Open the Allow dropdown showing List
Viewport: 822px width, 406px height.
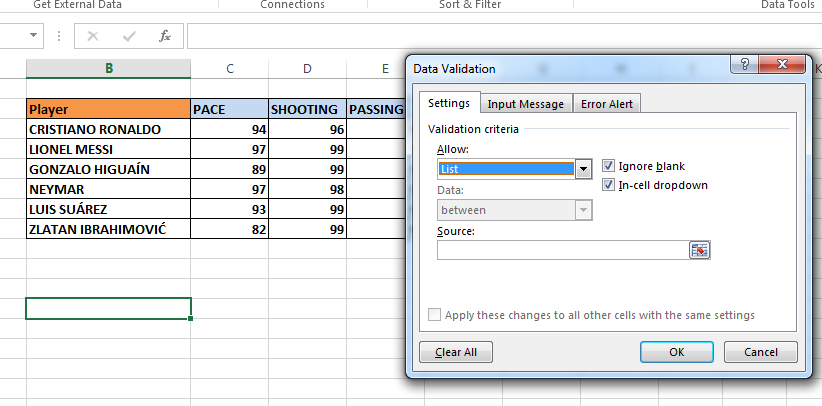(x=583, y=169)
